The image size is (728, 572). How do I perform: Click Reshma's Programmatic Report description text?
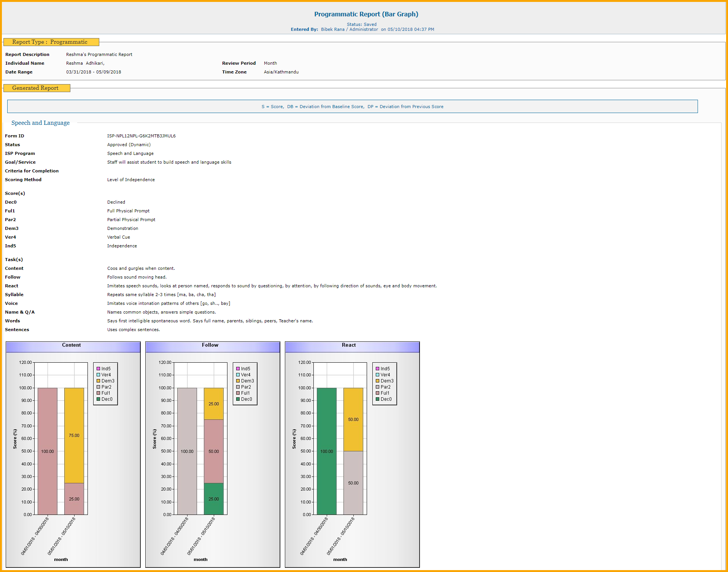point(99,54)
